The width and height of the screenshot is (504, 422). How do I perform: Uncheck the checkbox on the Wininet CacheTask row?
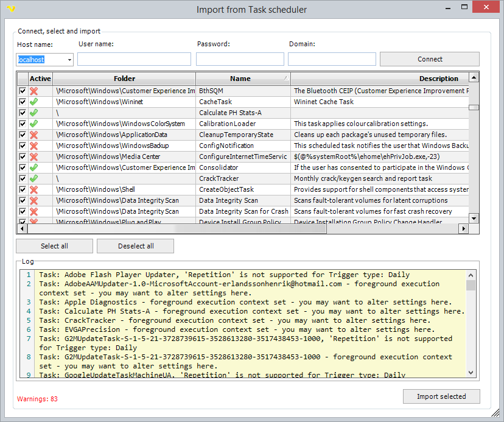pos(22,102)
